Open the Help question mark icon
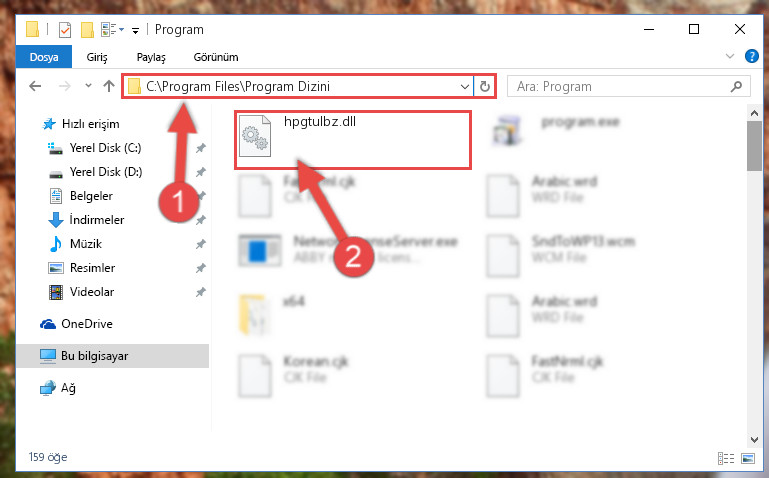 (x=751, y=56)
